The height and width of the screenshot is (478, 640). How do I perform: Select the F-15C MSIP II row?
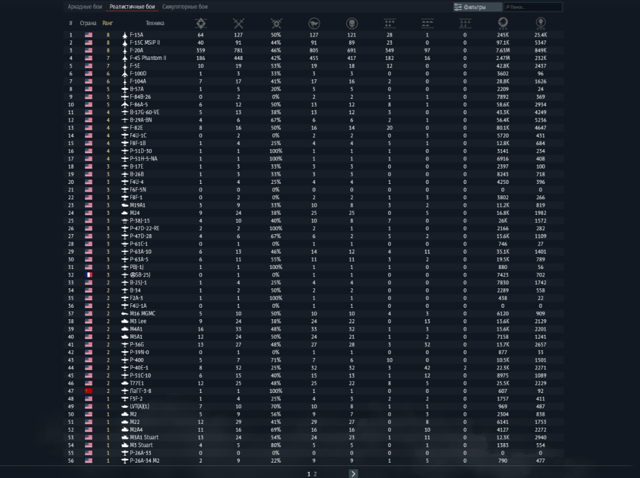(x=313, y=43)
